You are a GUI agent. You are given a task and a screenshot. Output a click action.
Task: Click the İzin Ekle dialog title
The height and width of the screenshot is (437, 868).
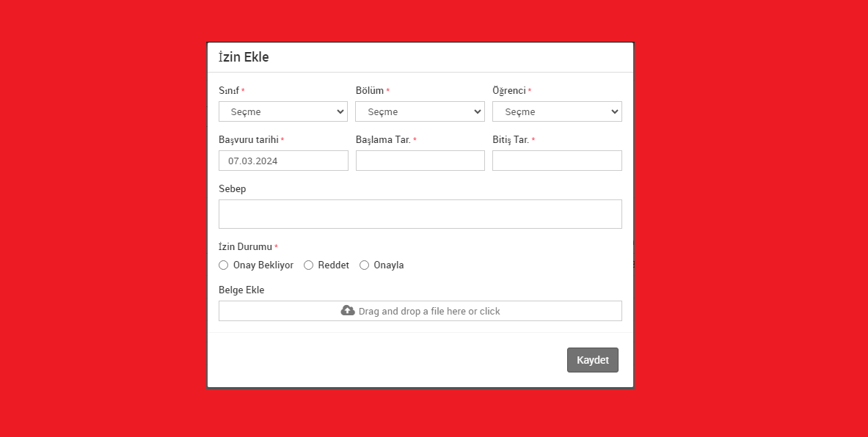point(244,57)
